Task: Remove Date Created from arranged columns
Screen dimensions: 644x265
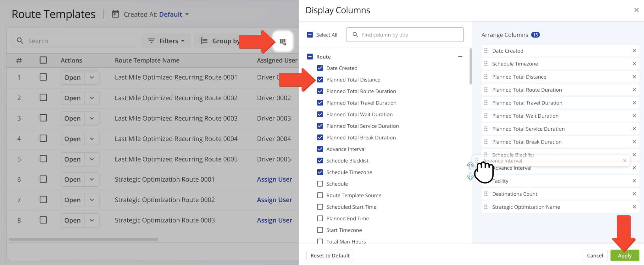Action: [634, 51]
